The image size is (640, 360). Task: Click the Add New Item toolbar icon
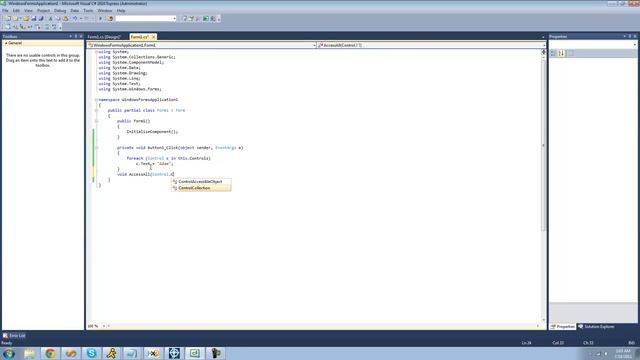pyautogui.click(x=16, y=18)
